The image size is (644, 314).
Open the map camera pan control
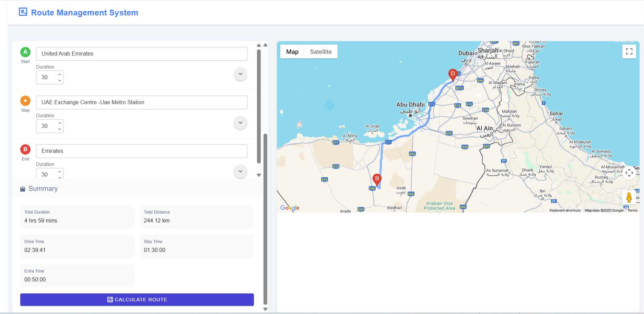coord(629,173)
